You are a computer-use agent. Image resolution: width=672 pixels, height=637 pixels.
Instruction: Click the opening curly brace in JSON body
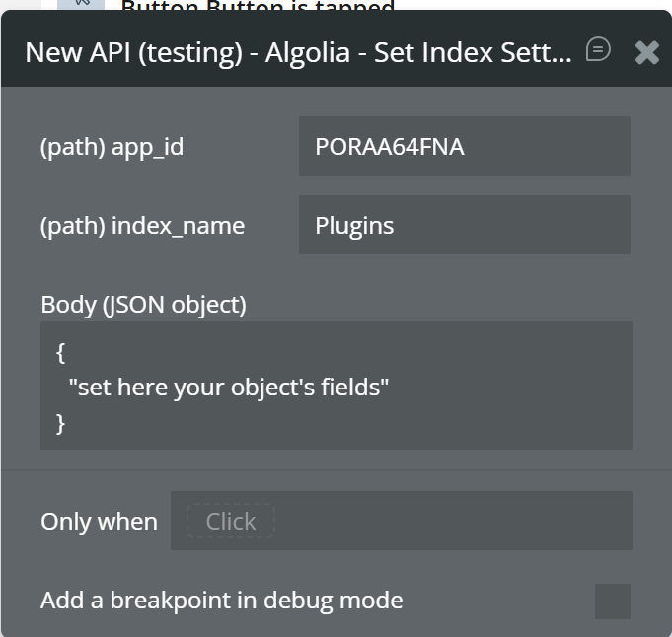(61, 352)
